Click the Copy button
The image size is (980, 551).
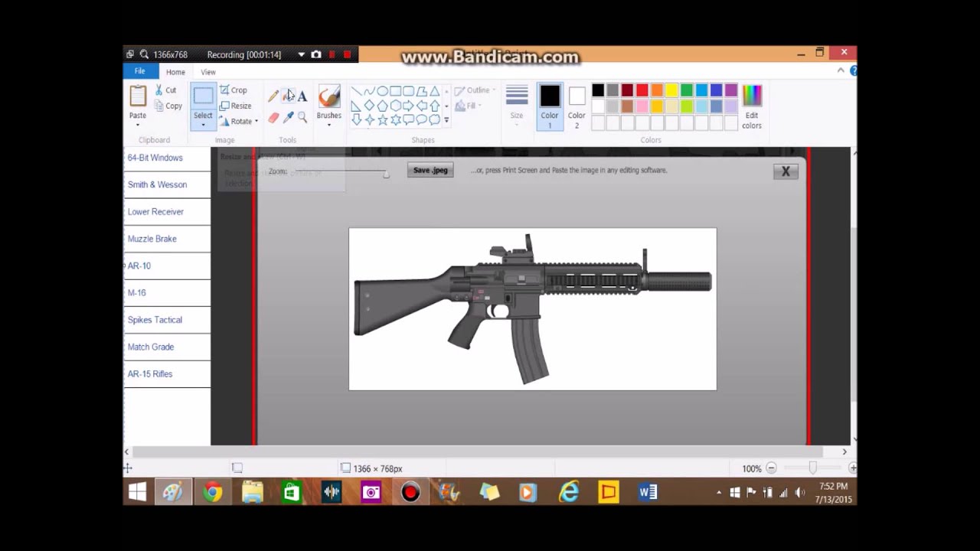(x=168, y=106)
